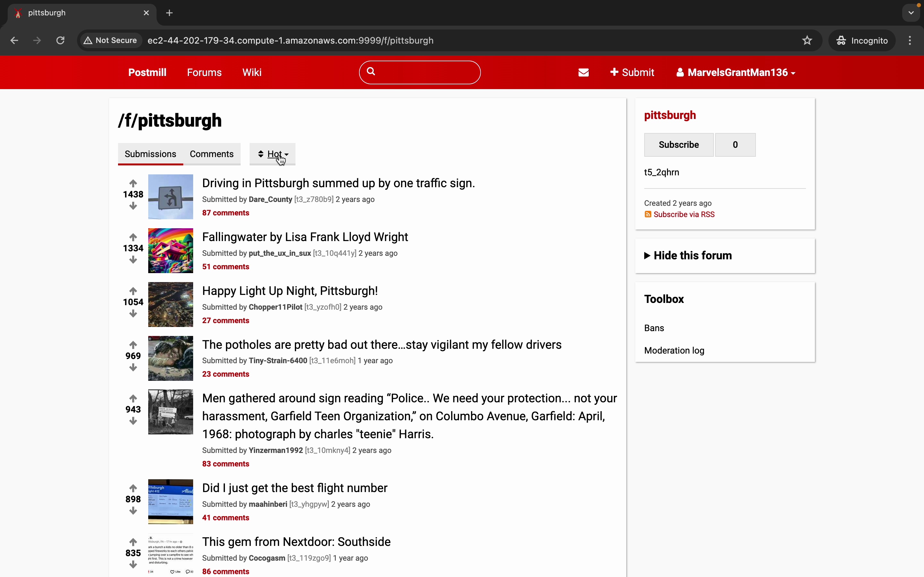Subscribe to the pittsburgh forum
This screenshot has height=577, width=924.
(x=679, y=145)
